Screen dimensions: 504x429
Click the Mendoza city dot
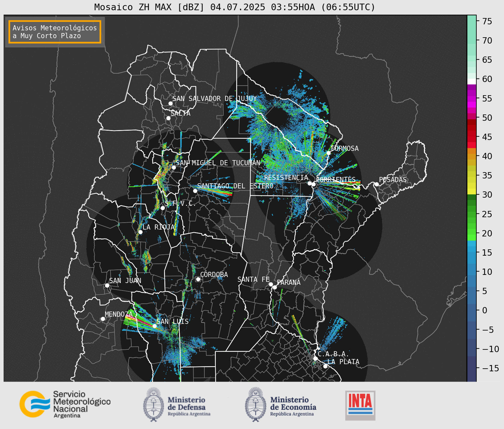tap(103, 319)
